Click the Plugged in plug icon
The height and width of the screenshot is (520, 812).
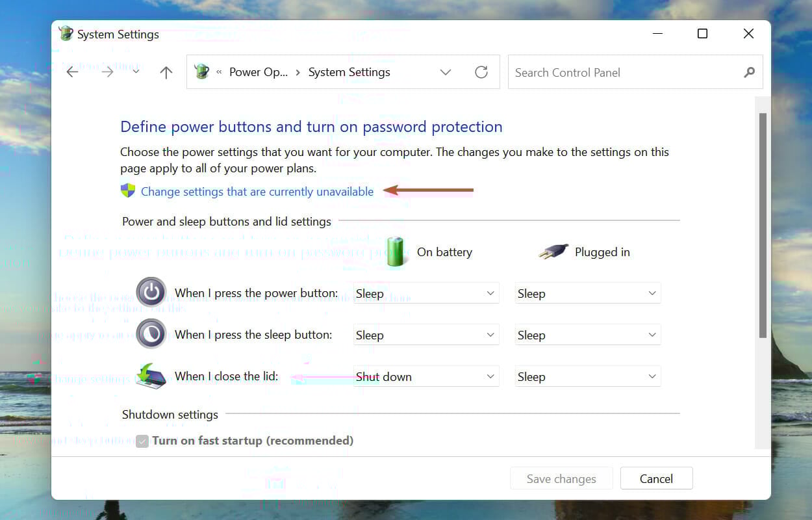[553, 252]
